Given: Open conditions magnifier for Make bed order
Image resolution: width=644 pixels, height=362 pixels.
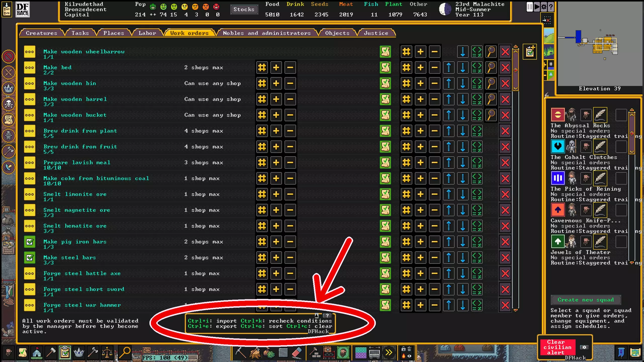Looking at the screenshot, I should 491,67.
